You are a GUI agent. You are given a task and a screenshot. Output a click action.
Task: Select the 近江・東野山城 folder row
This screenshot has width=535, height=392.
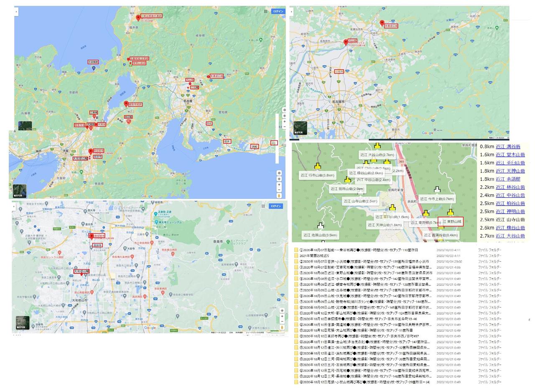[x=397, y=273]
